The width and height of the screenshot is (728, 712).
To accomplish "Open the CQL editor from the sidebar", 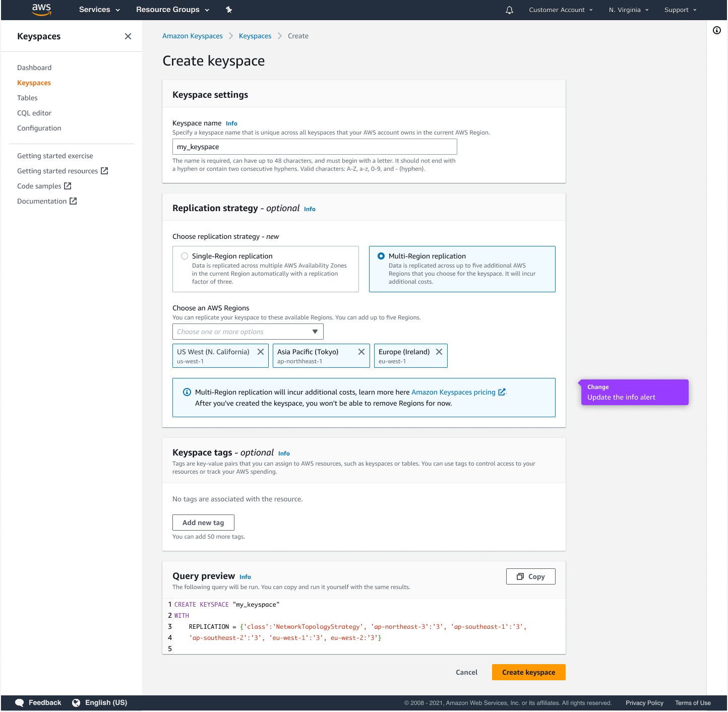I will (x=34, y=113).
